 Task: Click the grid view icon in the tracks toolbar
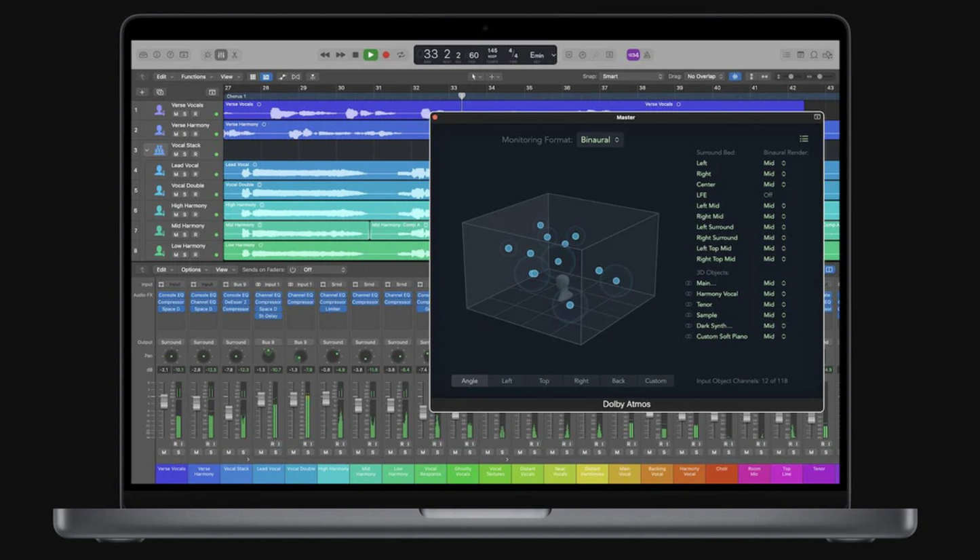point(253,77)
